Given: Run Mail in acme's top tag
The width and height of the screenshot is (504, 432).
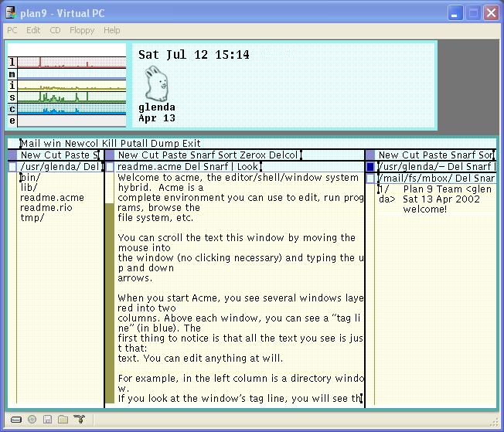Looking at the screenshot, I should click(31, 144).
